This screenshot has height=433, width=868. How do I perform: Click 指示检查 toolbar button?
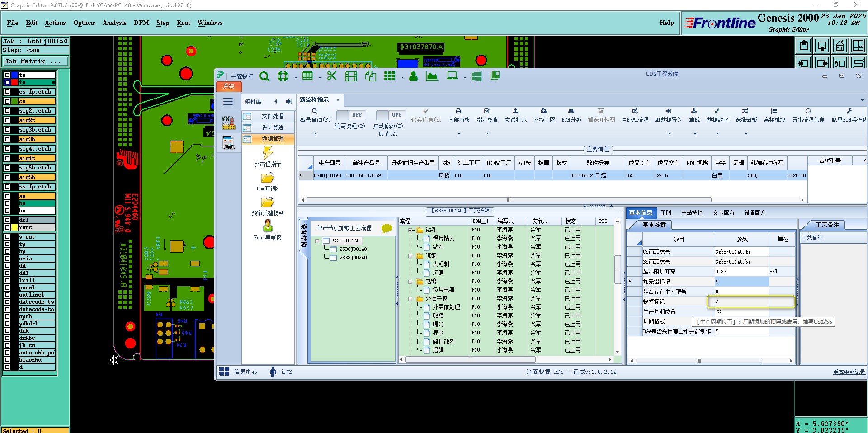[x=487, y=116]
